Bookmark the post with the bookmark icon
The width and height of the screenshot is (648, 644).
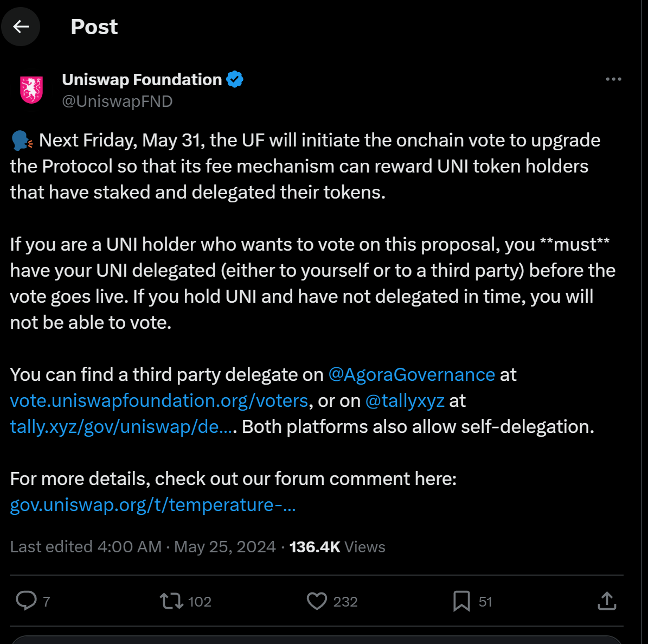pyautogui.click(x=461, y=601)
